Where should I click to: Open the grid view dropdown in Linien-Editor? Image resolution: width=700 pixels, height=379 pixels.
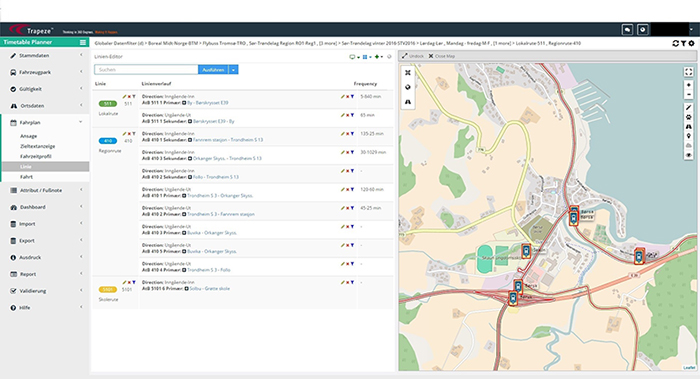click(367, 57)
